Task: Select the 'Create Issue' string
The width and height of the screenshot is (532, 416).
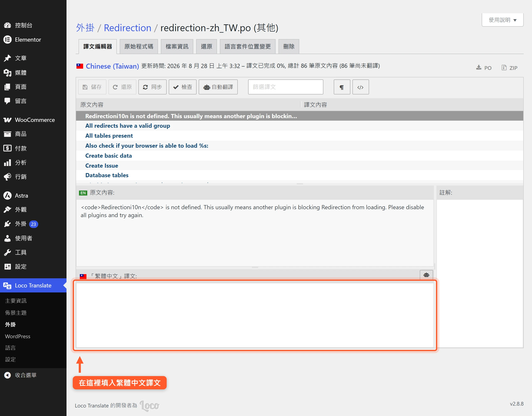Action: 300,166
